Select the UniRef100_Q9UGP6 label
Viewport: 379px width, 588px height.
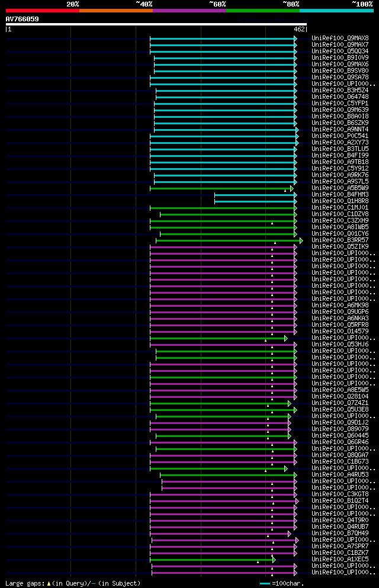click(340, 311)
